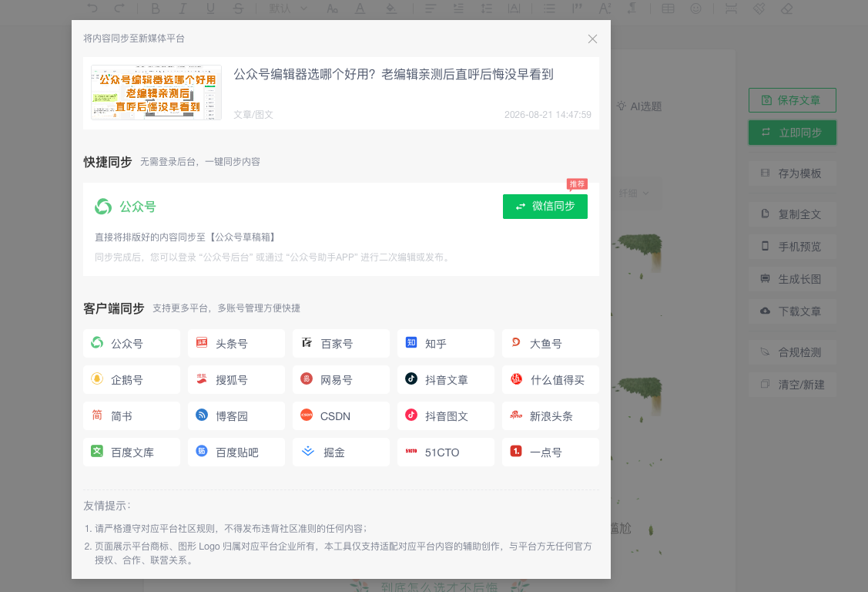The width and height of the screenshot is (868, 592).
Task: Choose 新浪头条 platform
Action: (550, 416)
